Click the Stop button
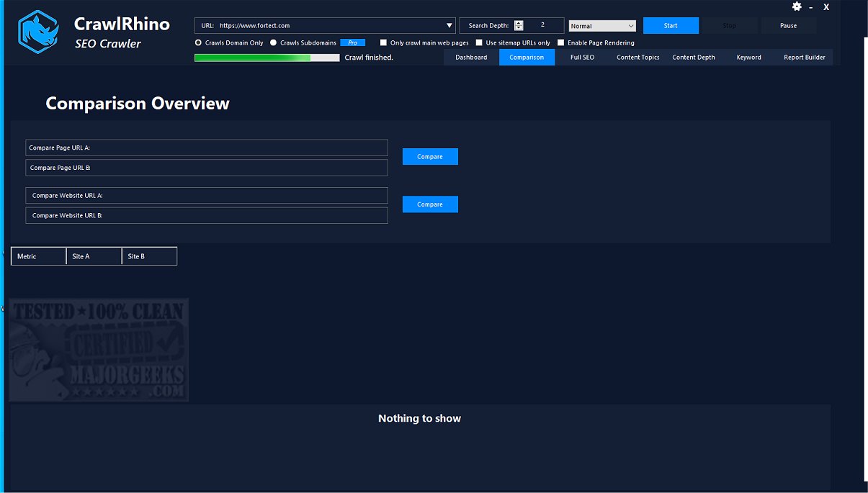Viewport: 868px width, 493px height. point(730,26)
